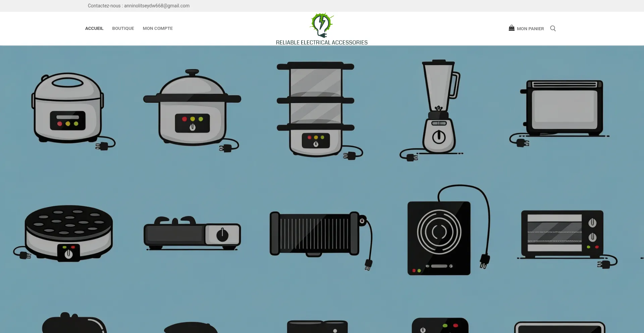Open the Mon Compte menu
This screenshot has width=644, height=333.
coord(158,29)
